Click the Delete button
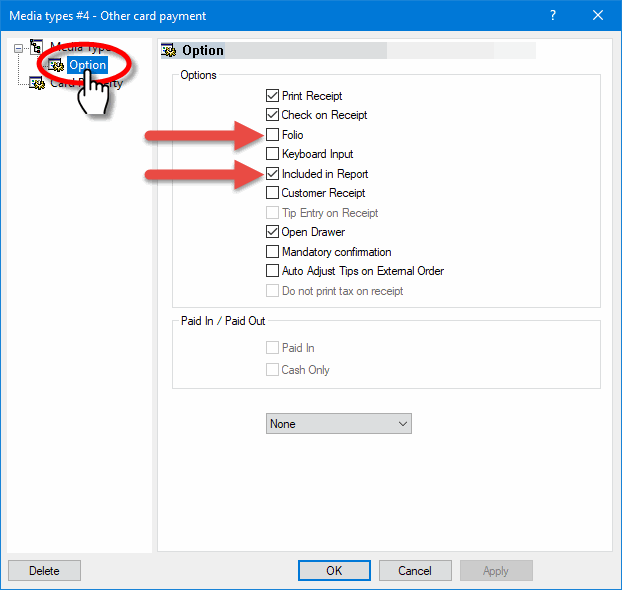622x590 pixels. (44, 571)
